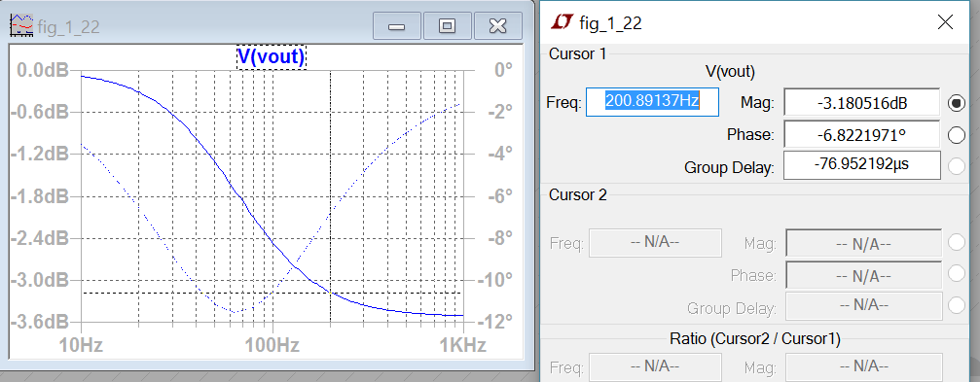Image resolution: width=980 pixels, height=382 pixels.
Task: Click the -8° phase axis label
Action: click(x=500, y=238)
